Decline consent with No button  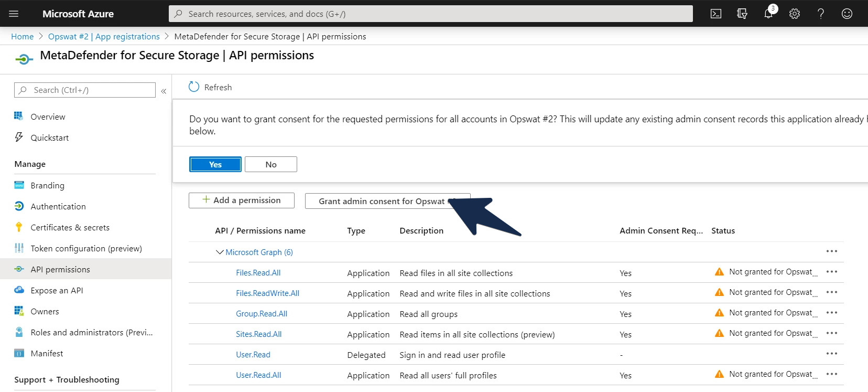tap(271, 164)
